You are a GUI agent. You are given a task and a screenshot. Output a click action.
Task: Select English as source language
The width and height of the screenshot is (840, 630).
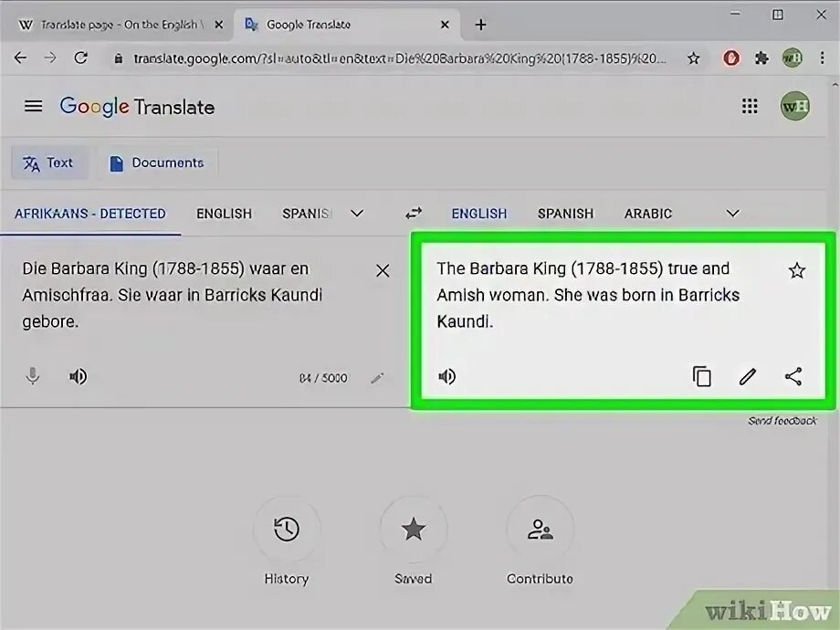(x=224, y=214)
